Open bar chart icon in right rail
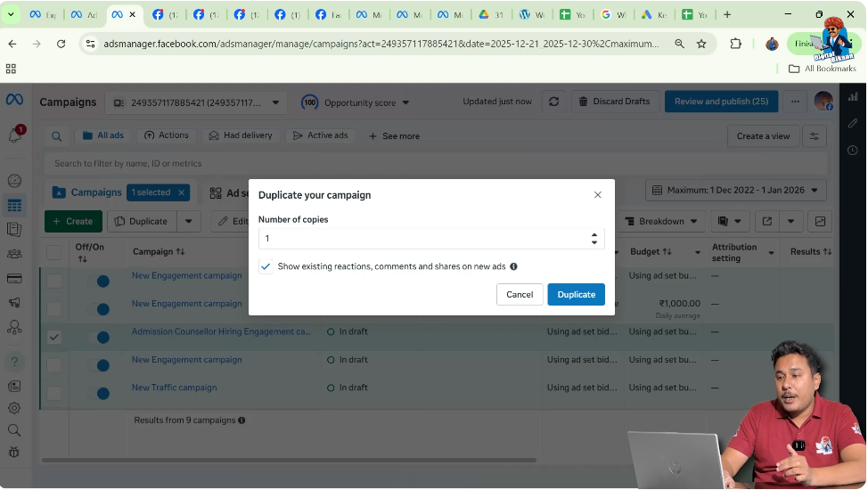868x490 pixels. [x=853, y=96]
